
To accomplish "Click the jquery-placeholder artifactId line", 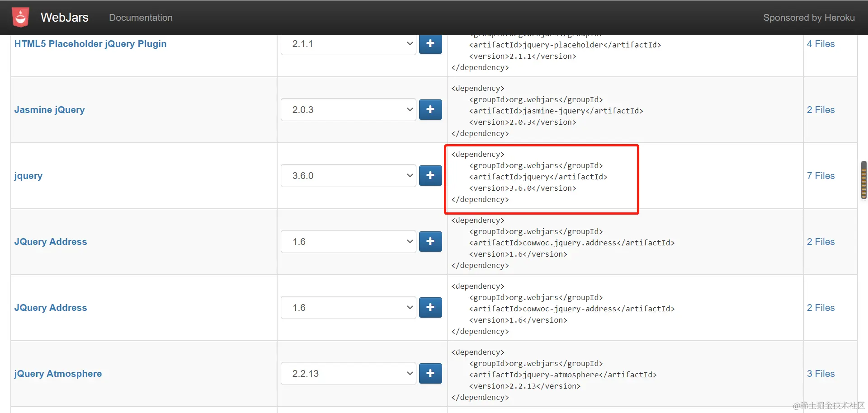I will tap(565, 45).
